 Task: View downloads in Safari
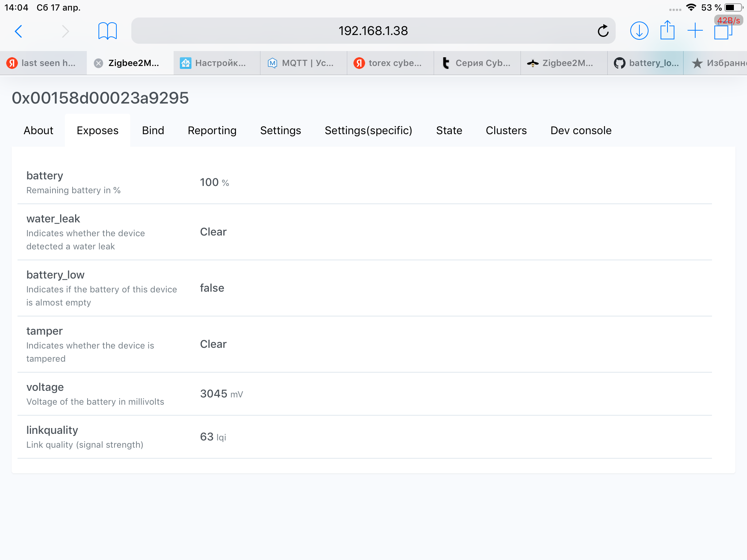point(639,31)
